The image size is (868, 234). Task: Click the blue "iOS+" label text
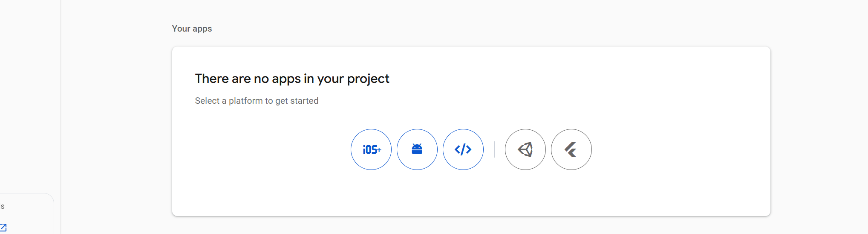372,150
